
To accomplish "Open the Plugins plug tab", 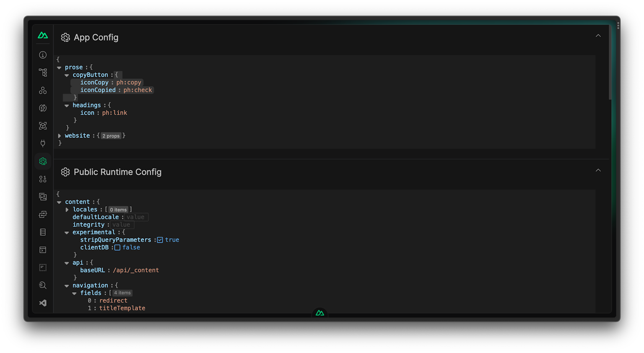I will (x=43, y=143).
